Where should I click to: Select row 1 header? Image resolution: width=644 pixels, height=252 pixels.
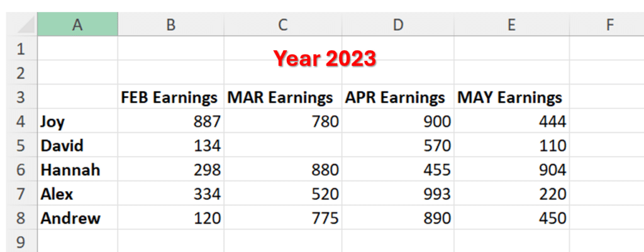(x=19, y=49)
